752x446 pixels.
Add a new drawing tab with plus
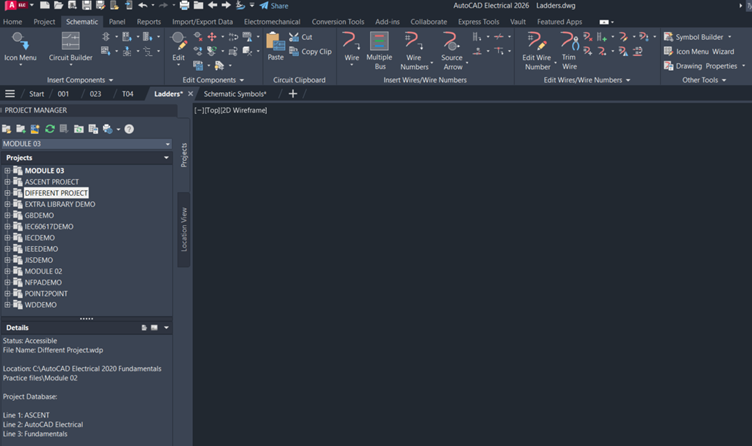coord(293,94)
